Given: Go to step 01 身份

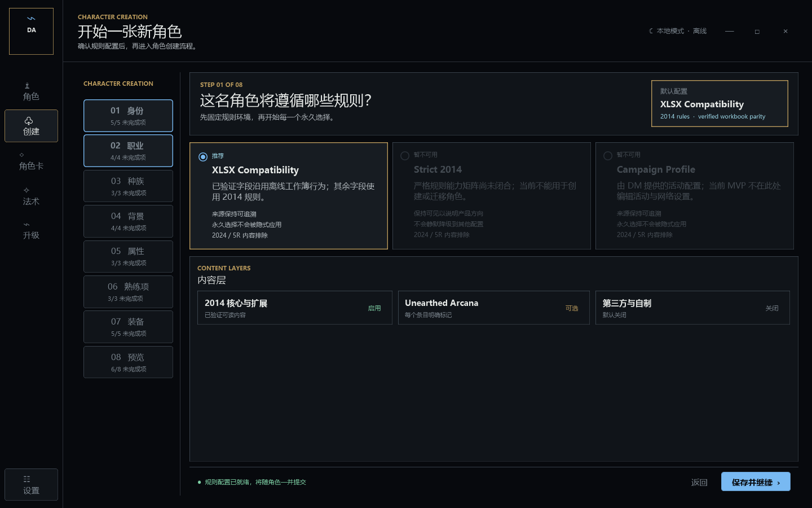Looking at the screenshot, I should pos(128,116).
